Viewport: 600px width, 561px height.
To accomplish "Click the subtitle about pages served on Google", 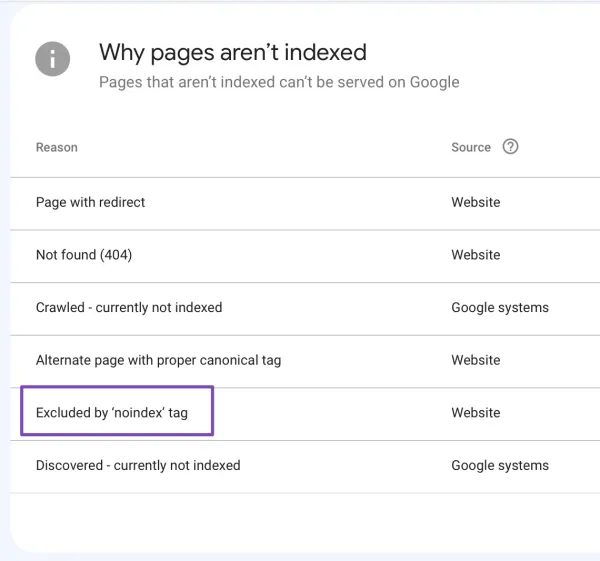I will click(279, 82).
